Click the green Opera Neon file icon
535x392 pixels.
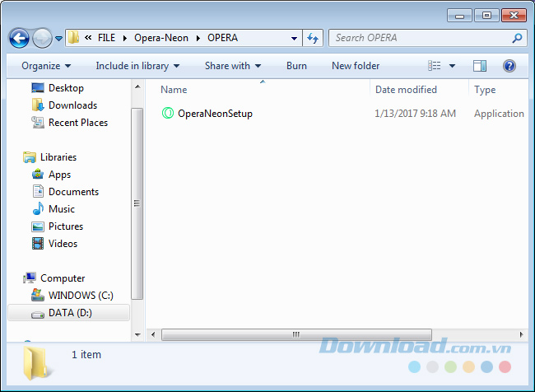click(167, 113)
